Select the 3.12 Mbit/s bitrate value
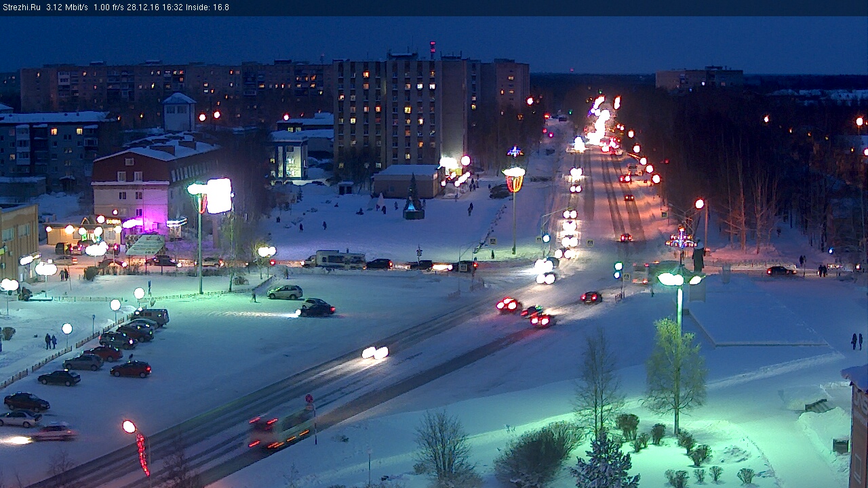The height and width of the screenshot is (488, 868). 67,7
